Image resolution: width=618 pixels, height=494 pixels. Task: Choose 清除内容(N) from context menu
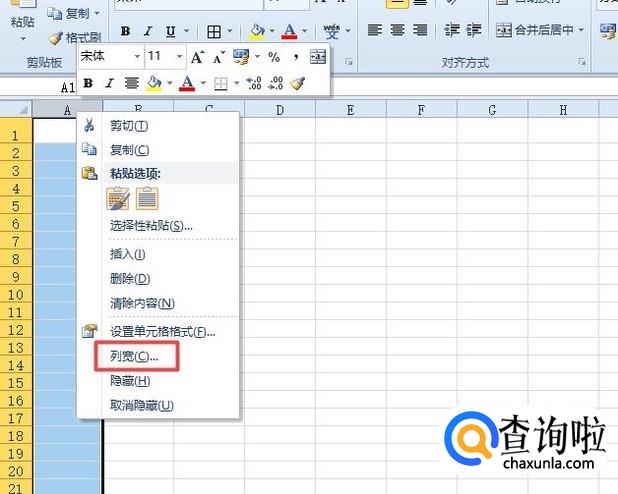(159, 304)
